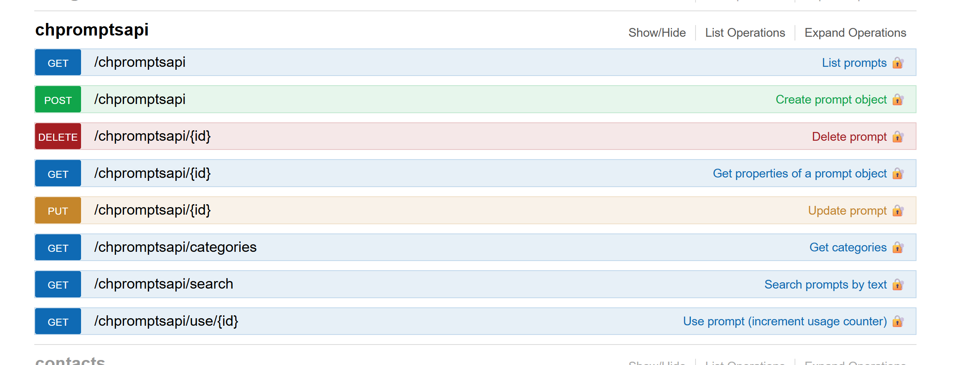Click lock icon next to Create prompt object
The height and width of the screenshot is (365, 980).
pos(898,100)
